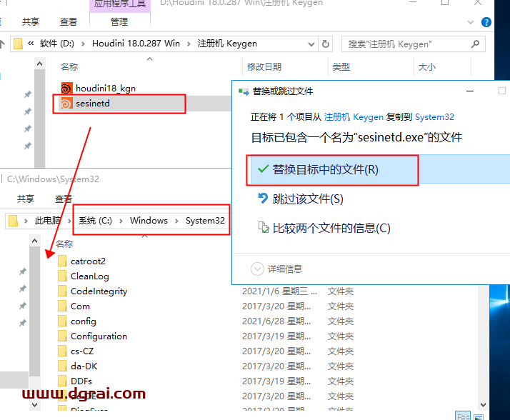Select the houdini18_kgn file icon
This screenshot has width=510, height=420.
coord(66,88)
